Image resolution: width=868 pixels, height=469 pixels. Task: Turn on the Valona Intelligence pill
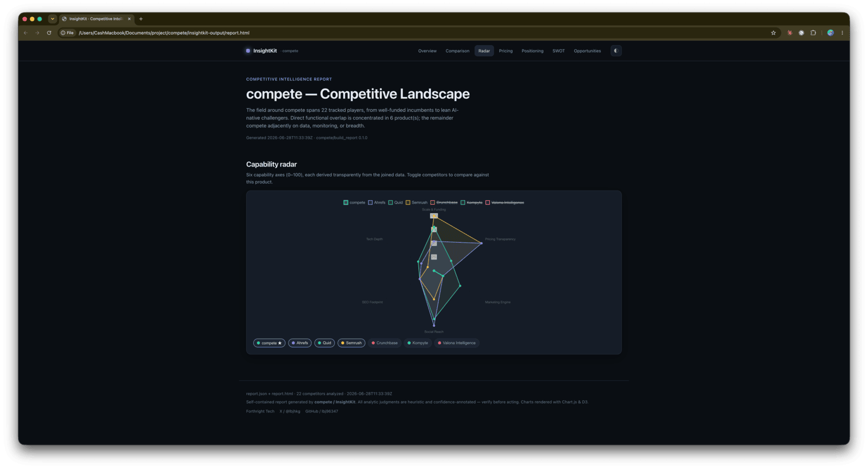tap(457, 343)
